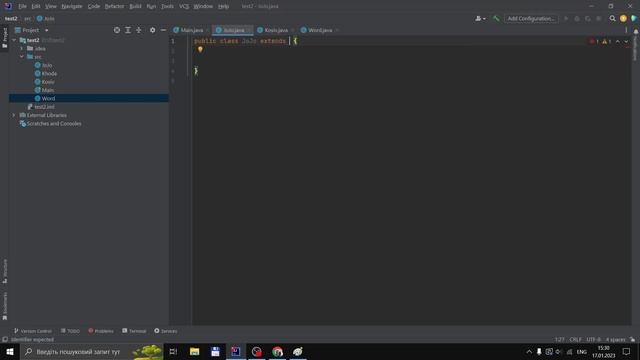Expand External Libraries node
640x360 pixels.
(14, 115)
